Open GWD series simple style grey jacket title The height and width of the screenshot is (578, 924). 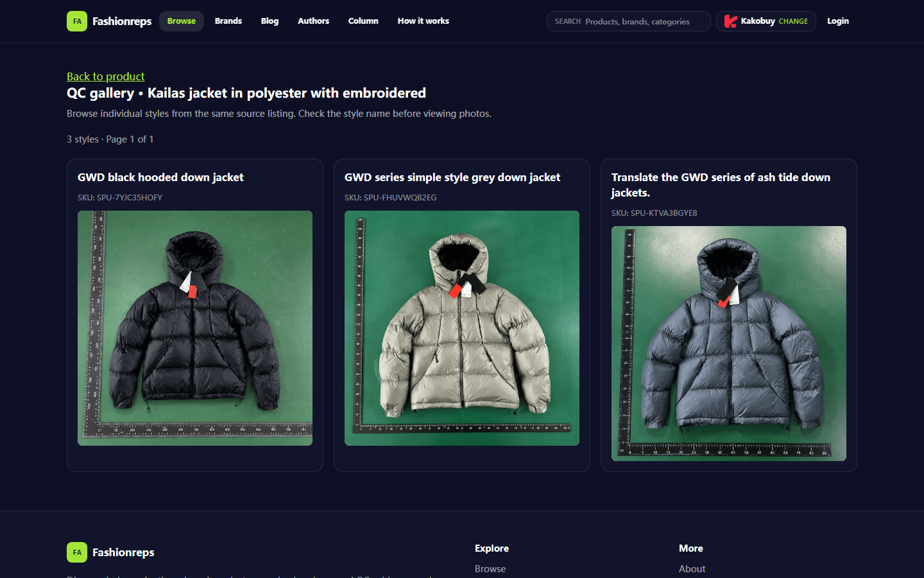(x=452, y=177)
